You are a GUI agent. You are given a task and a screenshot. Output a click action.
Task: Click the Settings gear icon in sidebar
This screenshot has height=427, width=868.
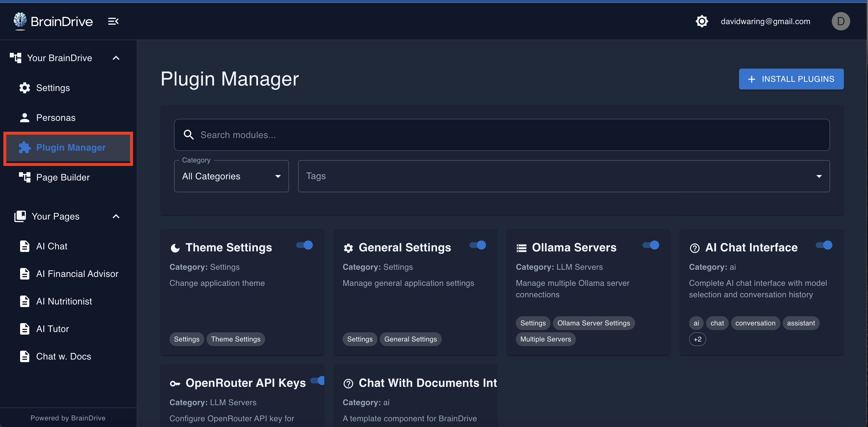pyautogui.click(x=25, y=88)
